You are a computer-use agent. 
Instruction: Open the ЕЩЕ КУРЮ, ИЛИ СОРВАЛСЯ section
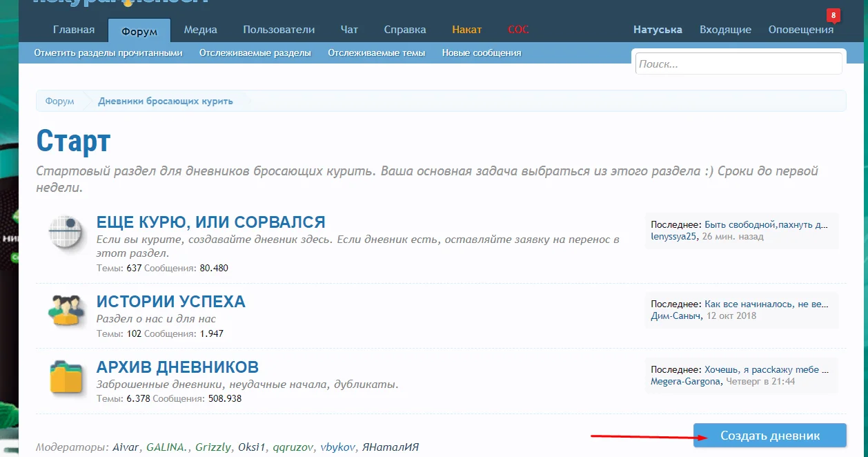pos(210,222)
